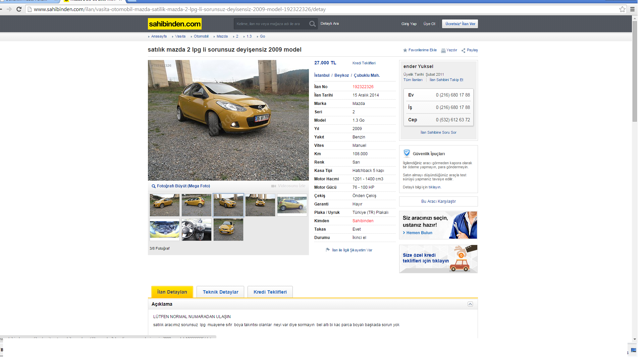The width and height of the screenshot is (644, 362).
Task: Go forward with browser arrow icon
Action: pyautogui.click(x=9, y=9)
